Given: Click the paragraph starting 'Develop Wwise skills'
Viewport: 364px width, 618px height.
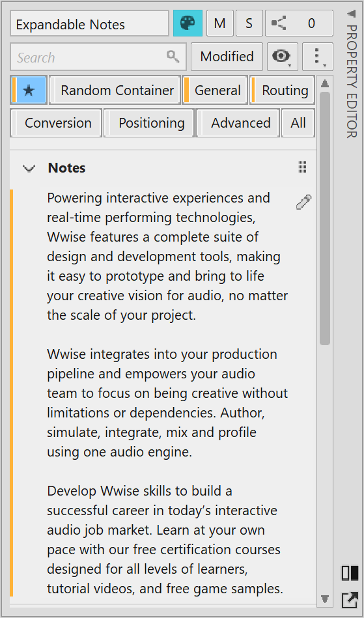Looking at the screenshot, I should point(165,540).
